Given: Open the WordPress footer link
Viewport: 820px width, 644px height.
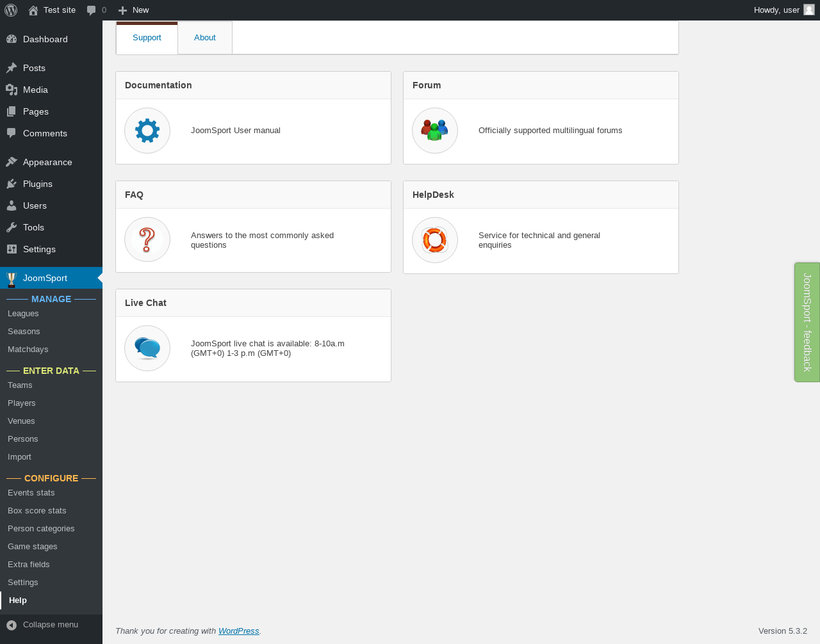Looking at the screenshot, I should [x=238, y=631].
